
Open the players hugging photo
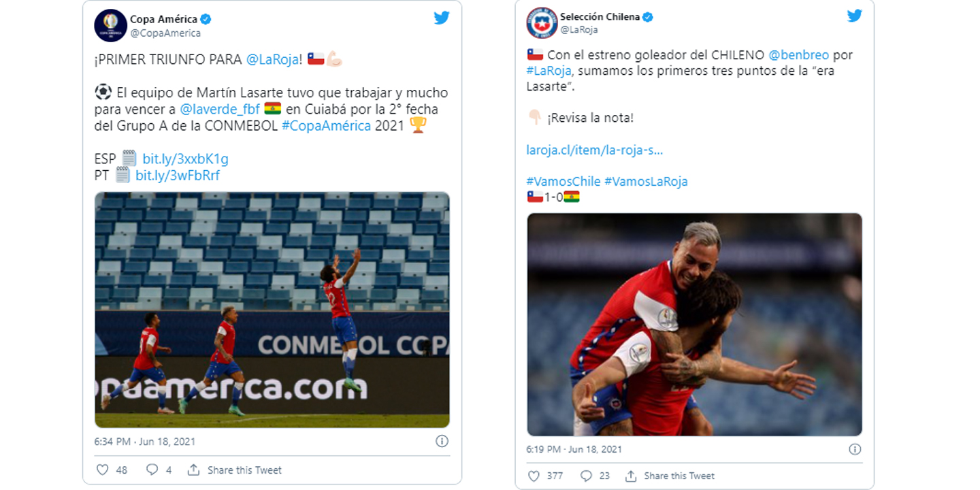tap(694, 325)
